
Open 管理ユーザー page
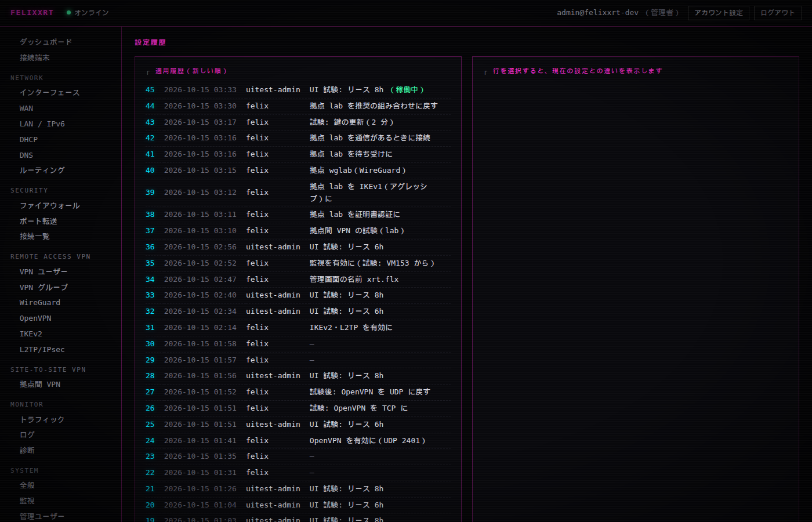tap(42, 517)
